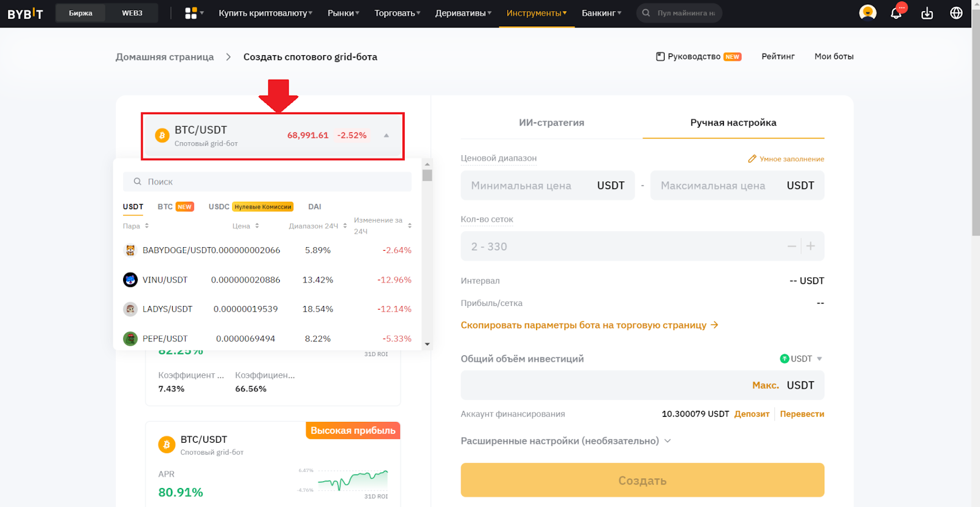Click the pencil icon for Умное заполнение
Image resolution: width=980 pixels, height=507 pixels.
[x=752, y=159]
